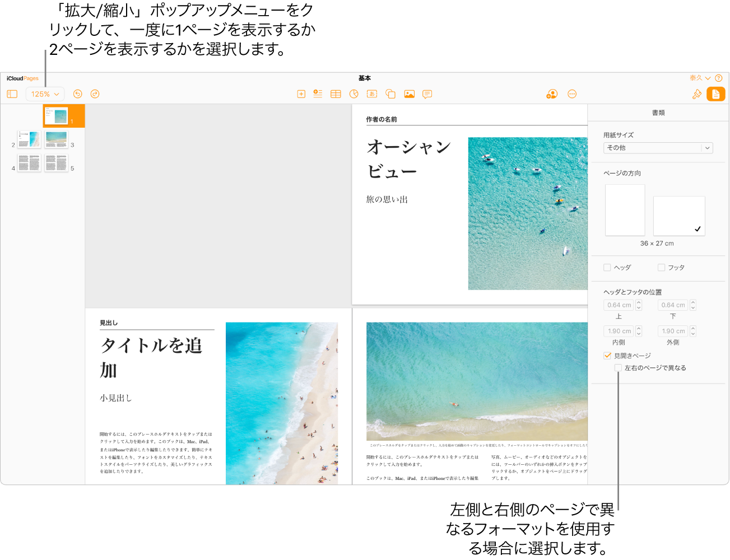This screenshot has height=560, width=730.
Task: Open the image media insert icon
Action: [410, 94]
